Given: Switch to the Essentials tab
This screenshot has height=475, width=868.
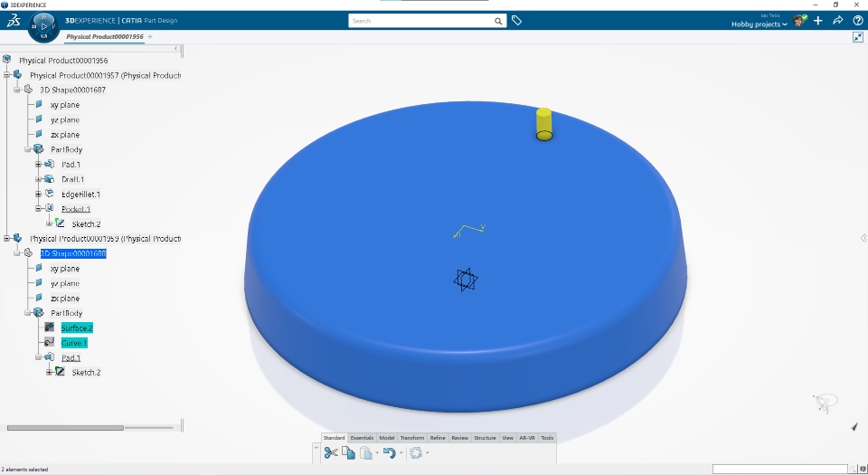Looking at the screenshot, I should pyautogui.click(x=362, y=438).
